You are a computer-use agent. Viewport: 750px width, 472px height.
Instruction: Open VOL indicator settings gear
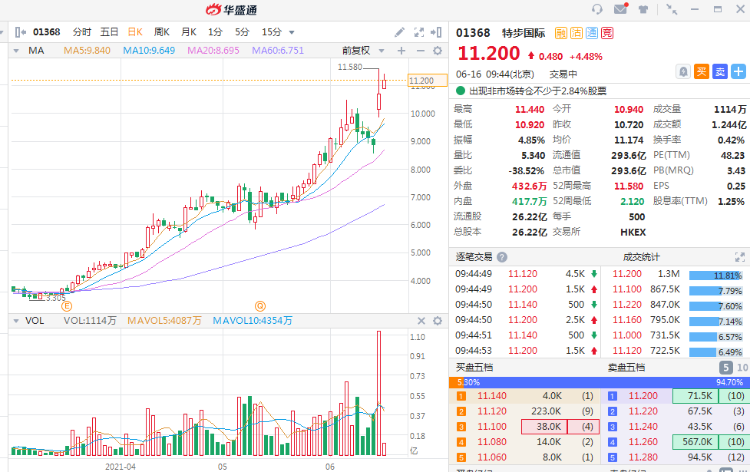[437, 321]
